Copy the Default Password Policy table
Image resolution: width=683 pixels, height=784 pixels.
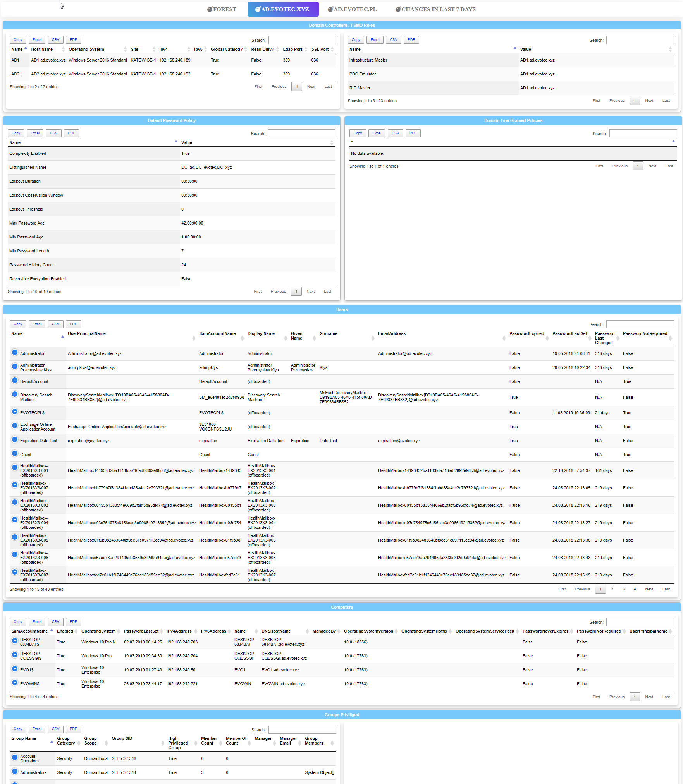[x=16, y=133]
